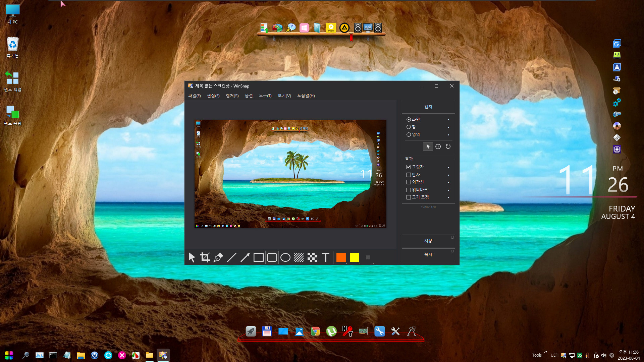Open options dot beside 영역
This screenshot has width=644, height=362.
click(x=448, y=135)
